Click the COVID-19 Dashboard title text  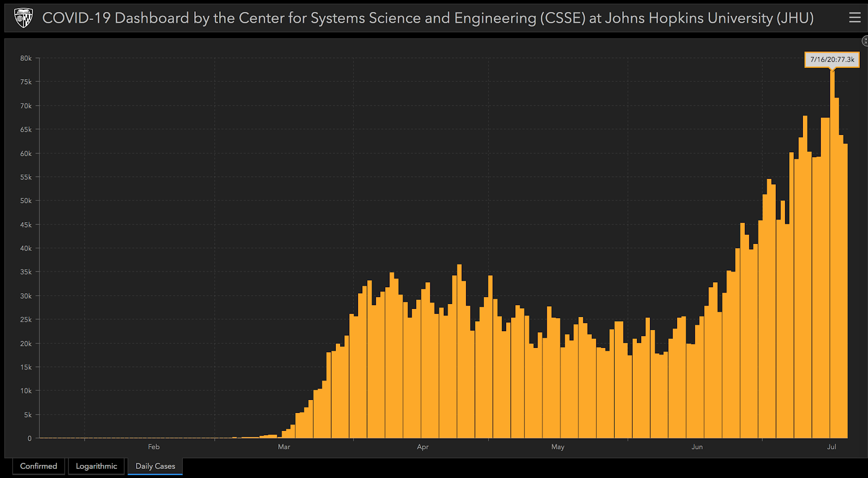pos(428,18)
